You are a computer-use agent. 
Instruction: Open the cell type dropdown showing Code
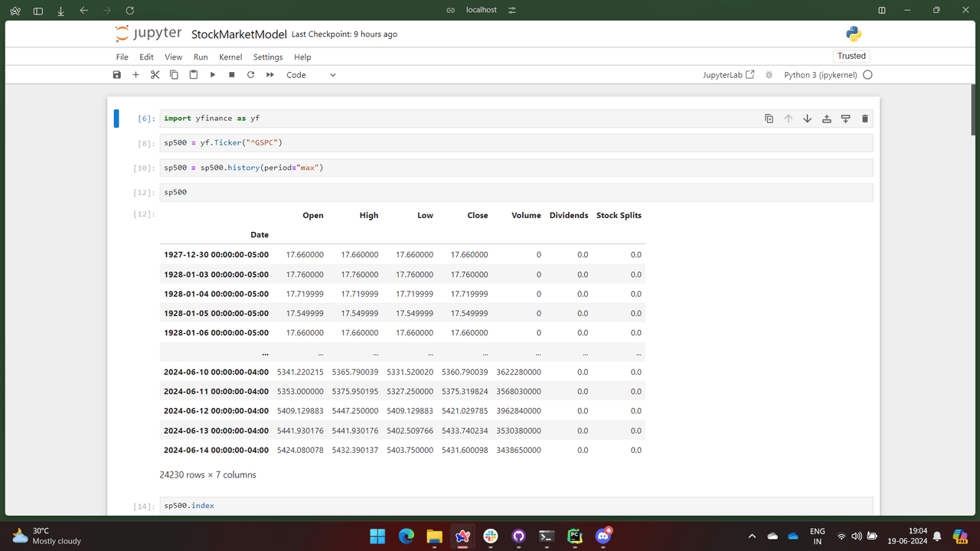(x=311, y=75)
